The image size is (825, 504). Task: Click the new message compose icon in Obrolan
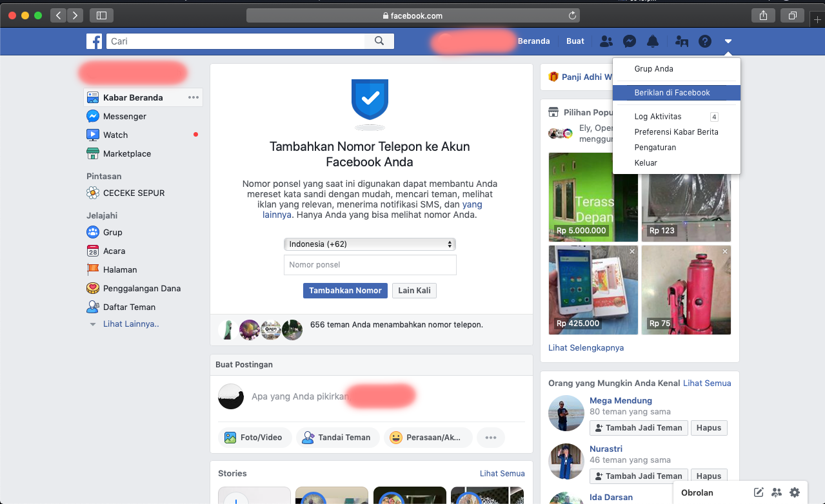pyautogui.click(x=759, y=492)
